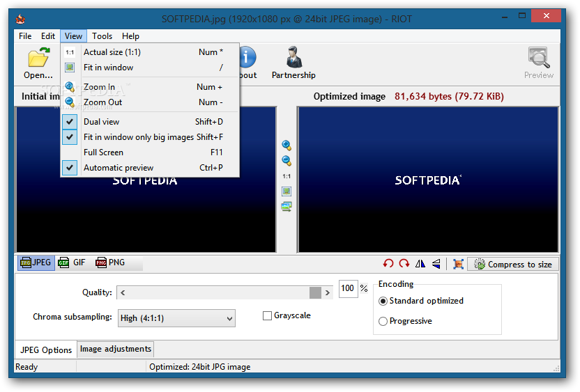Click the window resize grip in status bar

[556, 368]
